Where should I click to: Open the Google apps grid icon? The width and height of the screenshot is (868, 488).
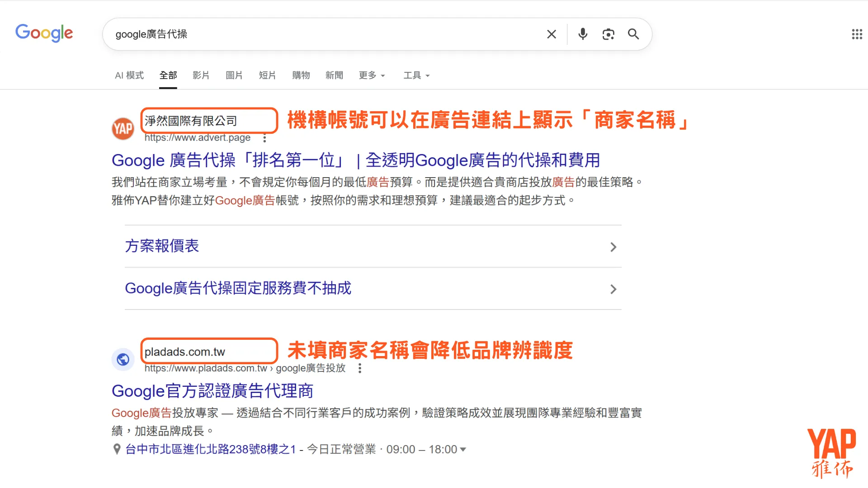tap(857, 34)
